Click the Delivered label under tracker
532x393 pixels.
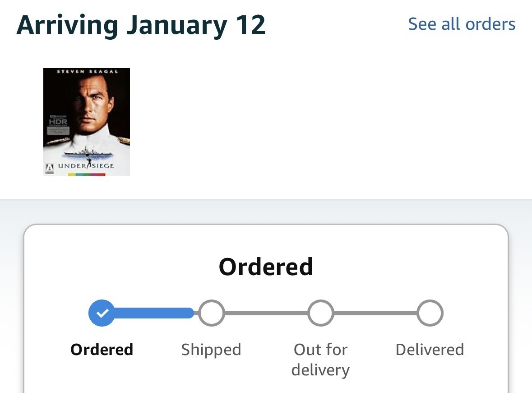[x=430, y=350]
